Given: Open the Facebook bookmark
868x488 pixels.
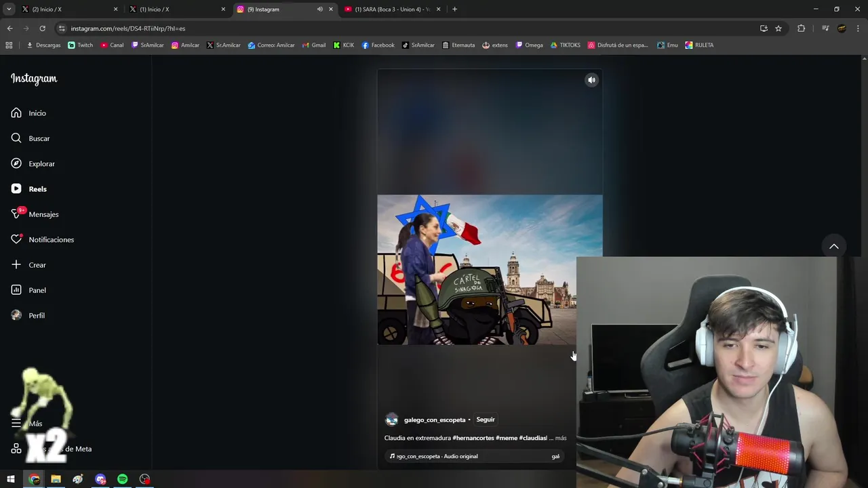Looking at the screenshot, I should point(378,45).
